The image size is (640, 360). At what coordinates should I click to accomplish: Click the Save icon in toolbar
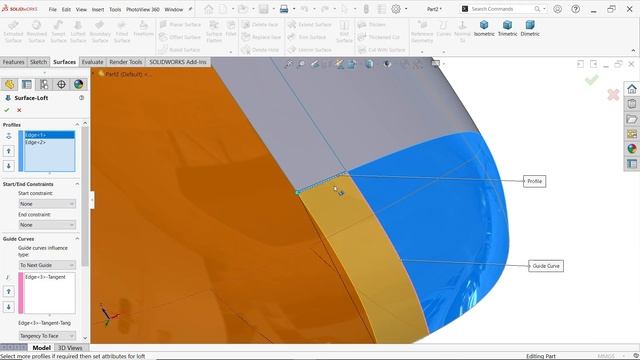tap(263, 9)
